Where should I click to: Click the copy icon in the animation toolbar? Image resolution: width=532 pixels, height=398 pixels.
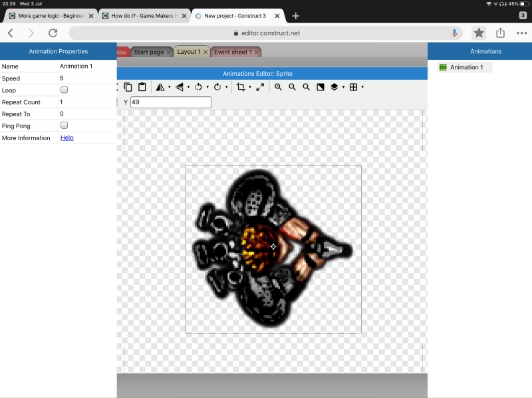(x=128, y=87)
